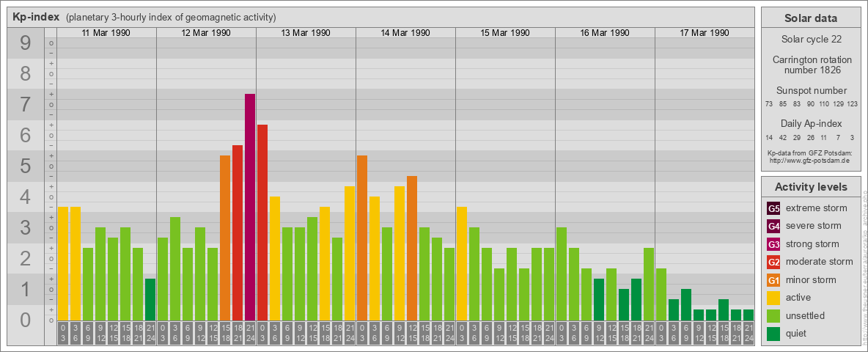The height and width of the screenshot is (352, 868).
Task: Click the 'Kp-index' chart title
Action: click(x=36, y=17)
